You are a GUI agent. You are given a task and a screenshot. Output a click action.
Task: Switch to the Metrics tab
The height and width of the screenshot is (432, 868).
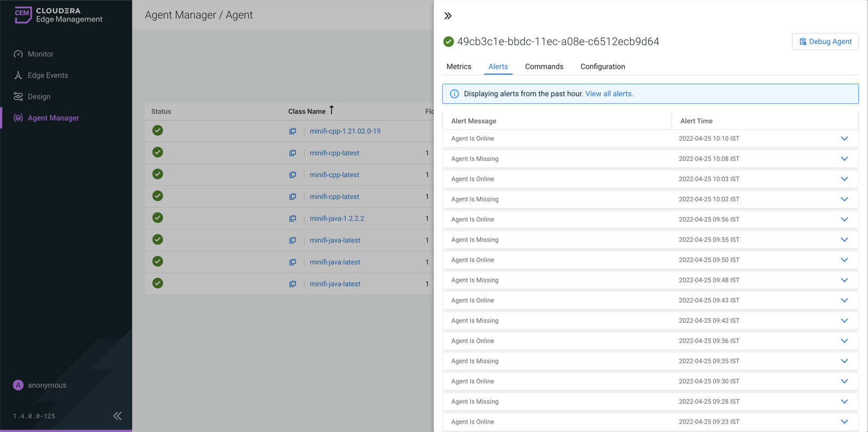click(x=458, y=67)
